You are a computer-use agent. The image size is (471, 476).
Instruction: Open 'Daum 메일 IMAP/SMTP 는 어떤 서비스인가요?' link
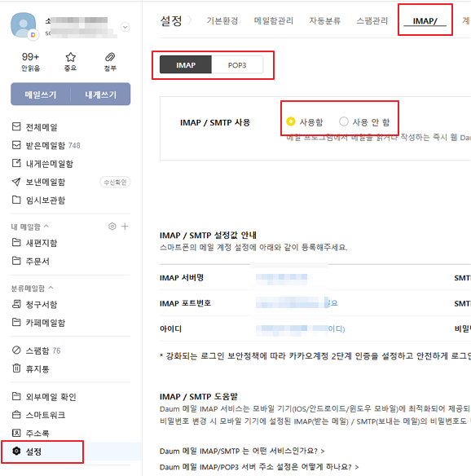(x=242, y=451)
